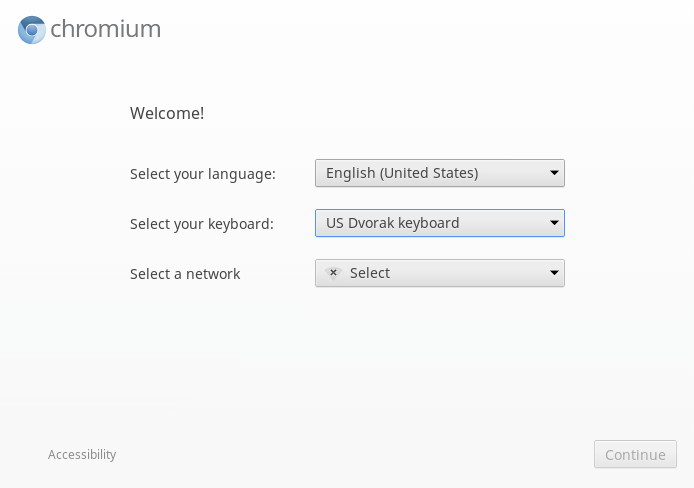Open the Accessibility options link
The height and width of the screenshot is (488, 694).
pos(82,455)
